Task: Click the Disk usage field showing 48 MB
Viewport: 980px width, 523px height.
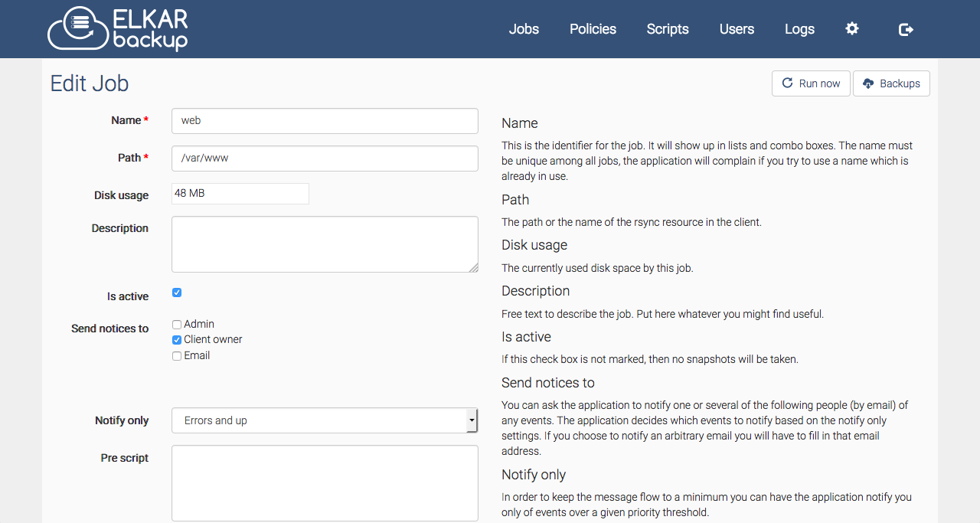Action: pos(240,194)
